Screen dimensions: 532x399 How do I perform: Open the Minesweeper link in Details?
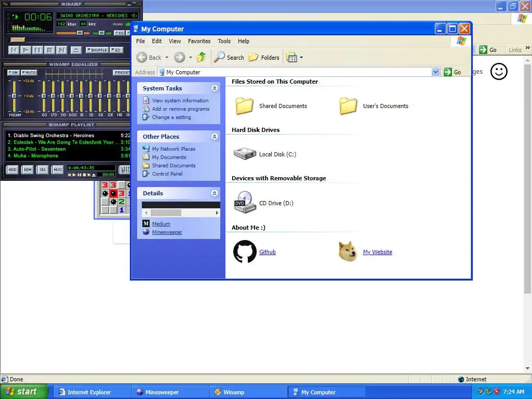tap(167, 232)
